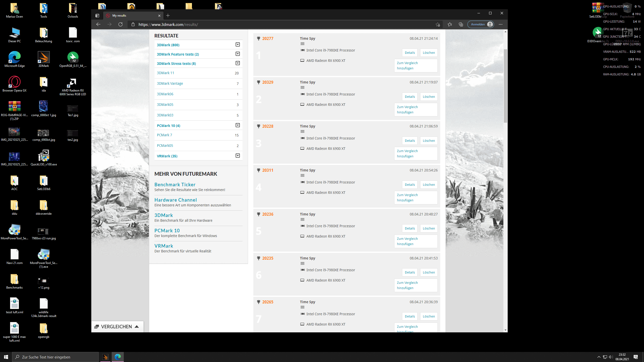Open Edge settings three-dots menu
Image resolution: width=644 pixels, height=362 pixels.
click(x=501, y=24)
